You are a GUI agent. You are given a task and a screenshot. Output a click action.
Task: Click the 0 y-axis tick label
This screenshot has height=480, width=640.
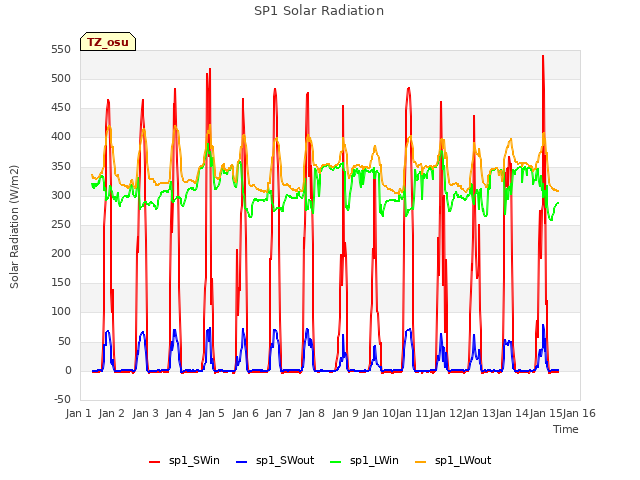pos(68,371)
